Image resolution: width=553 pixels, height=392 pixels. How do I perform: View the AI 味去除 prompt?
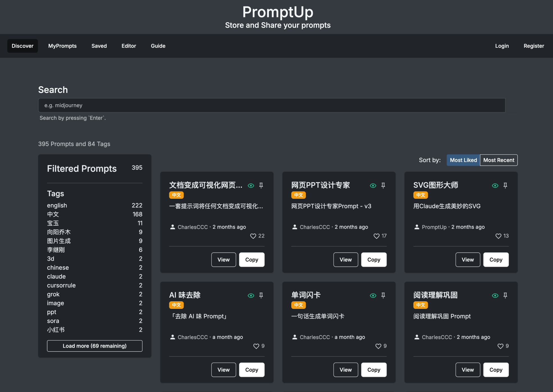tap(224, 370)
